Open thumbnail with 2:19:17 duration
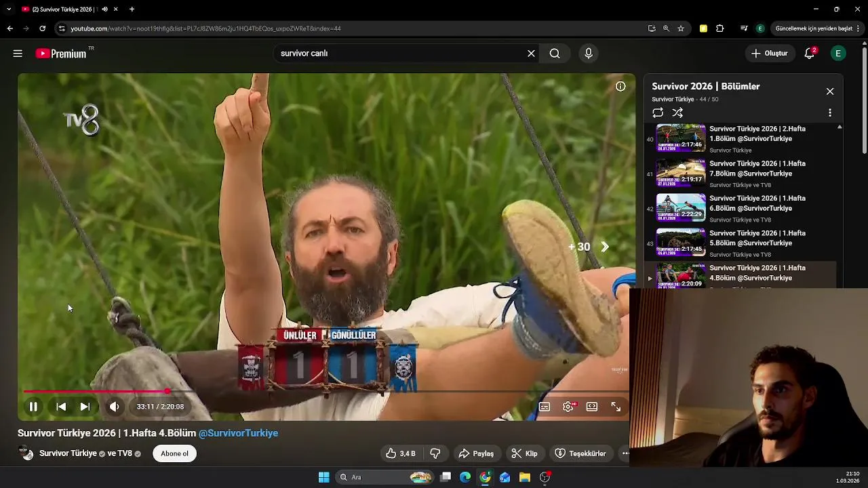 681,173
